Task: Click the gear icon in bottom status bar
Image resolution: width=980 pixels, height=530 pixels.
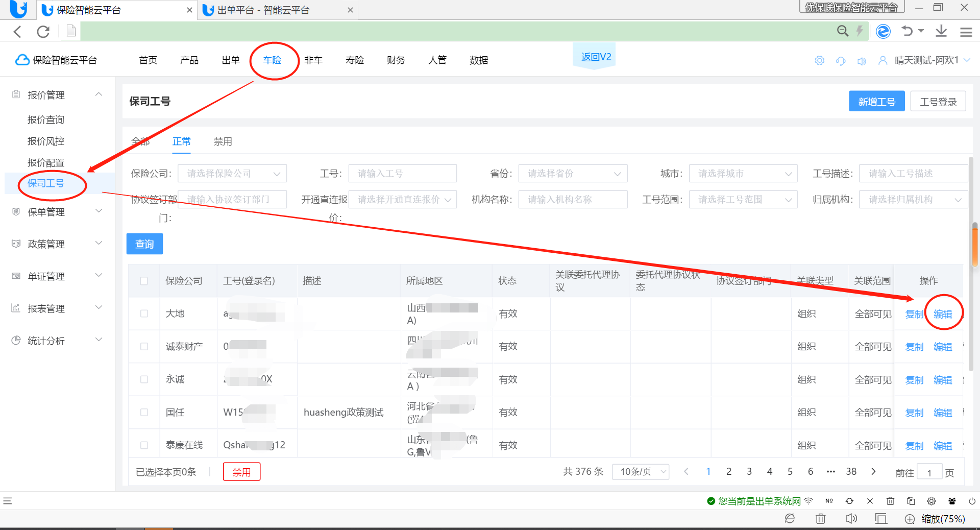Action: (x=931, y=501)
